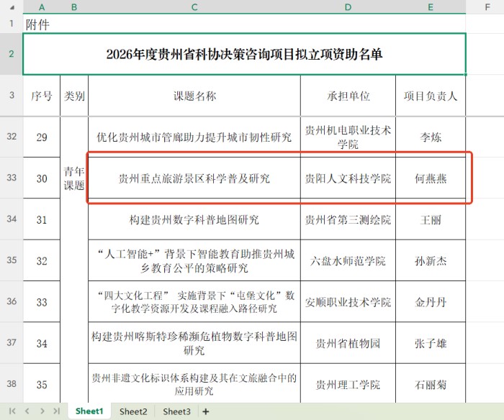Click the column F header
Screen dimensions: 504x420
click(x=485, y=7)
